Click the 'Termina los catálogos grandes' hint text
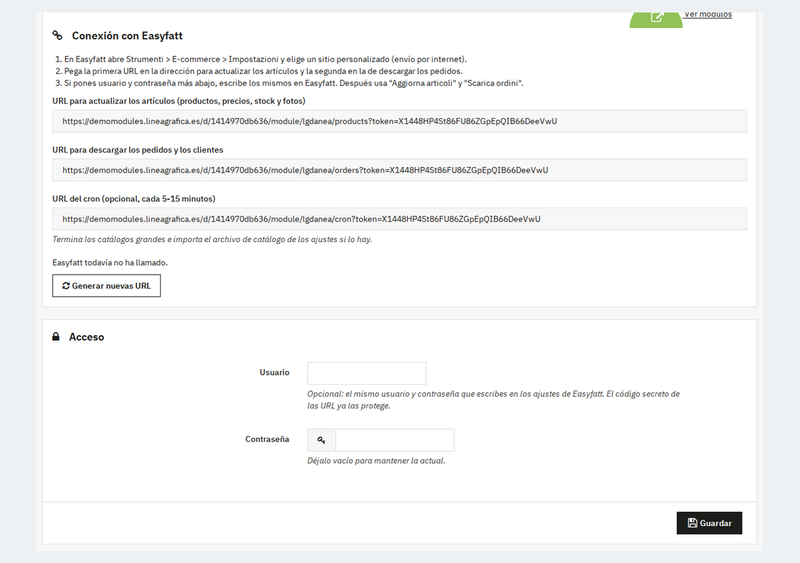Viewport: 800px width, 563px height. 212,239
